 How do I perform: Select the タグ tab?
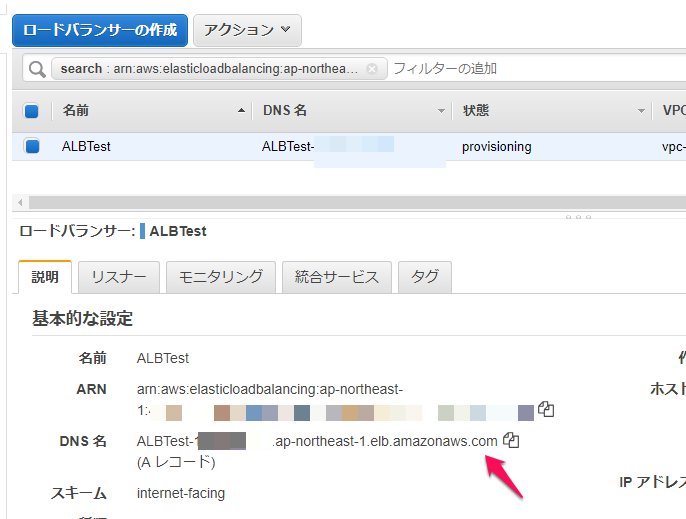tap(425, 277)
